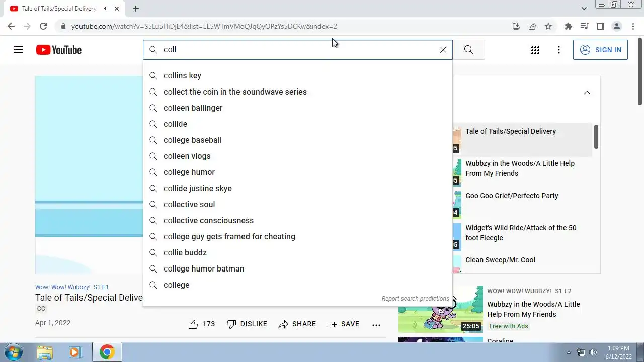Open the media control icon in the toolbar
Screen dimensions: 644x362
(584, 26)
